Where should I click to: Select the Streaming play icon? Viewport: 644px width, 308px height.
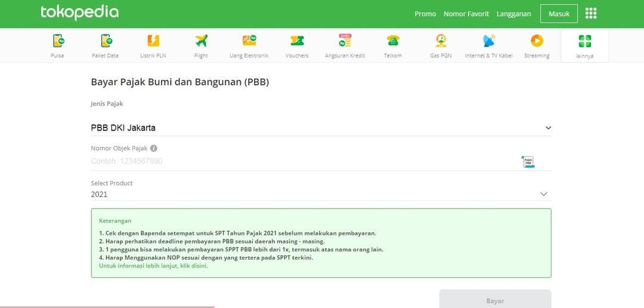(537, 41)
